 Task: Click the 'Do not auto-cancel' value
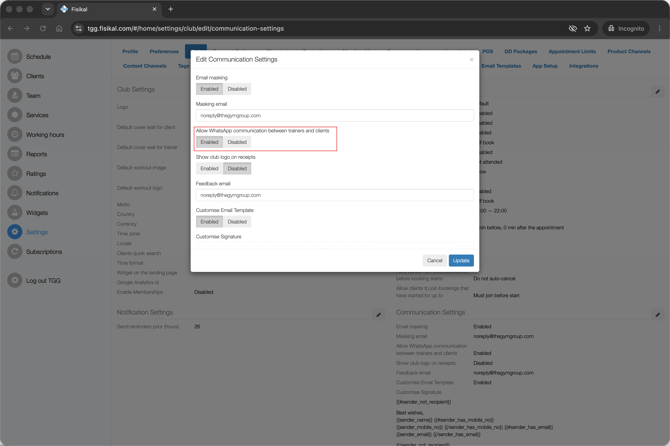click(x=494, y=279)
